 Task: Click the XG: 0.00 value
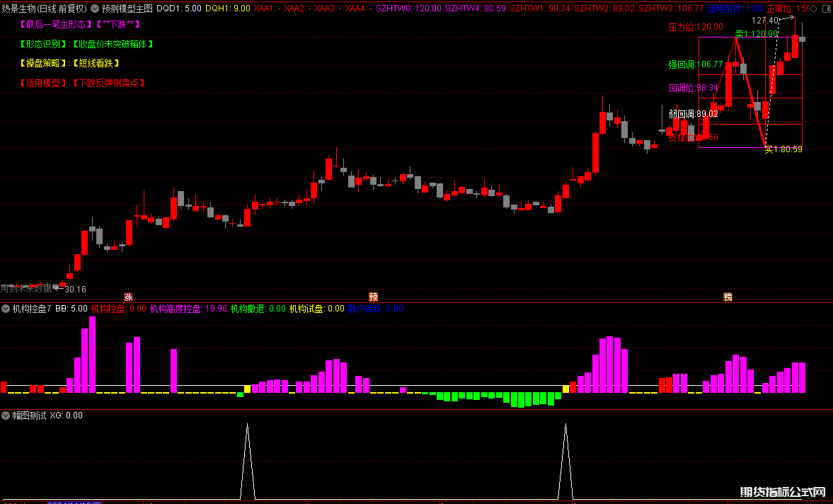click(67, 416)
